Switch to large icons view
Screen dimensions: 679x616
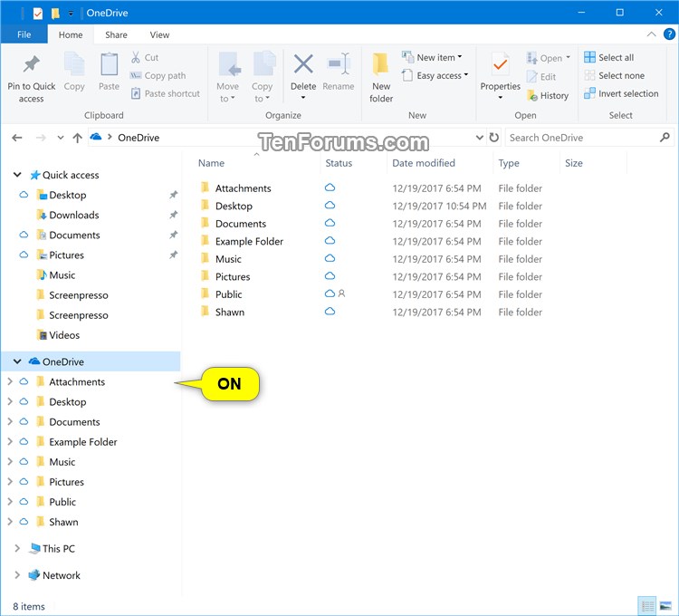[x=665, y=606]
